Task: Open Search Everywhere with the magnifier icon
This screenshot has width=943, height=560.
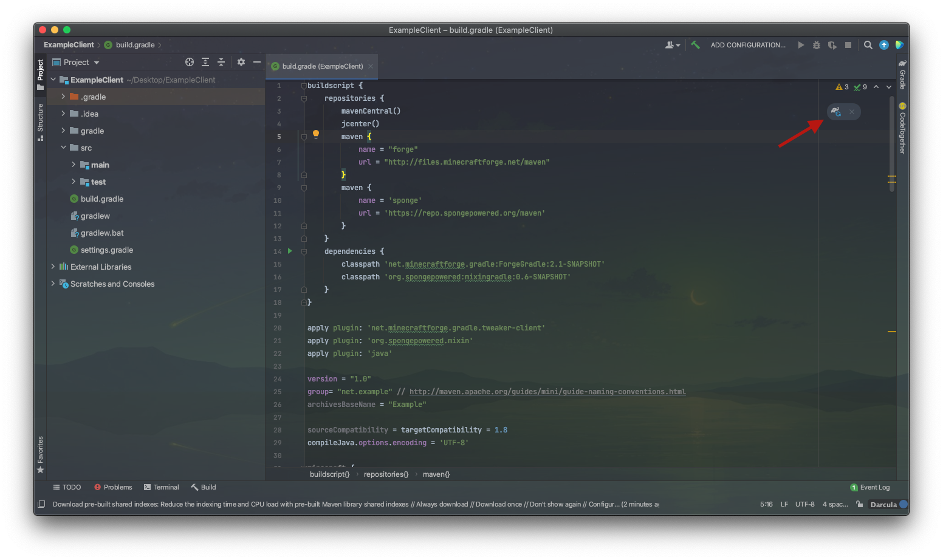Action: [868, 45]
